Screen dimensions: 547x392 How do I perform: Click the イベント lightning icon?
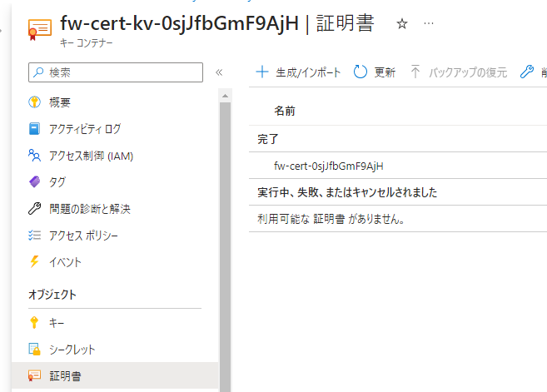click(x=34, y=261)
